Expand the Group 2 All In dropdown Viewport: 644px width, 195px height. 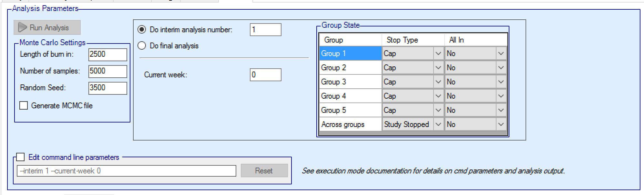pos(501,68)
